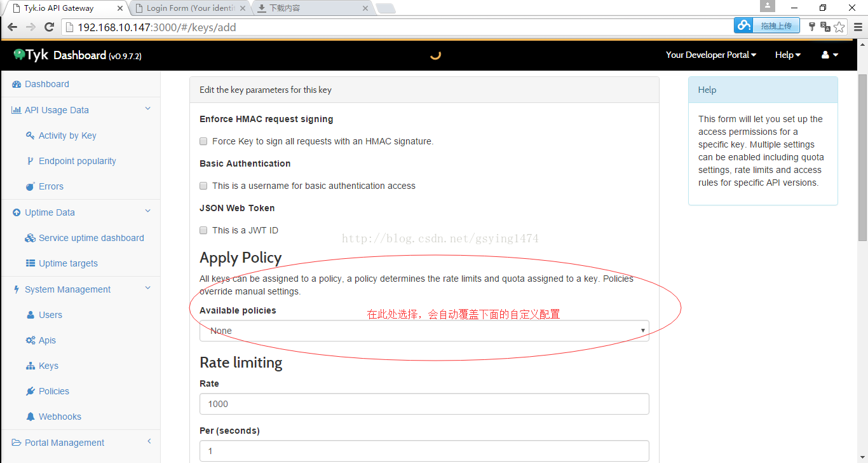Reload the page with the refresh icon
Viewport: 868px width, 463px height.
coord(49,27)
